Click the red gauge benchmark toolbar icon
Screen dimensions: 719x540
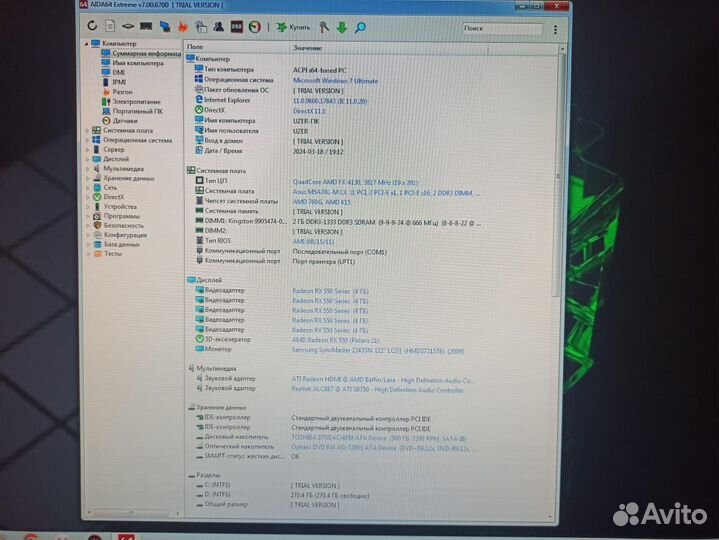pos(255,26)
